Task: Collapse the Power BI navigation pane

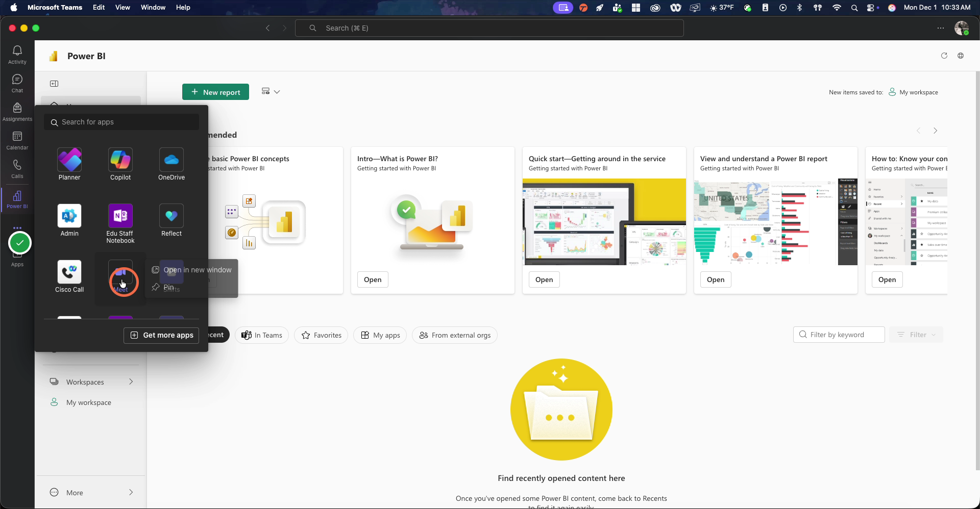Action: [x=54, y=84]
